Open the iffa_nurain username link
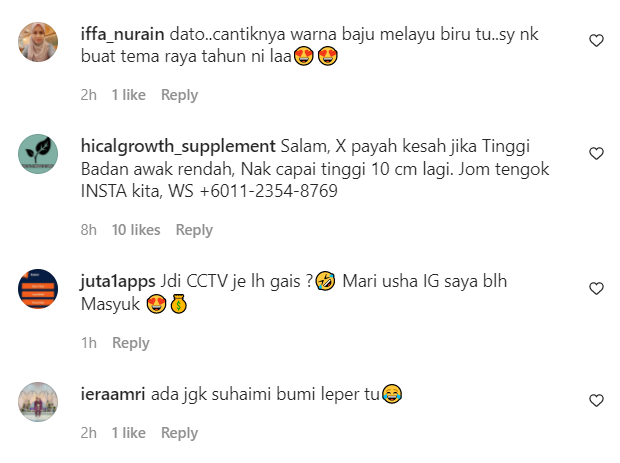The image size is (620, 463). click(x=123, y=34)
